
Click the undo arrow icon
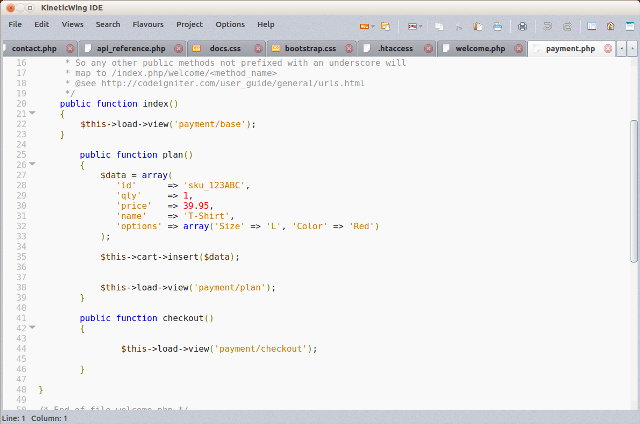coord(547,25)
